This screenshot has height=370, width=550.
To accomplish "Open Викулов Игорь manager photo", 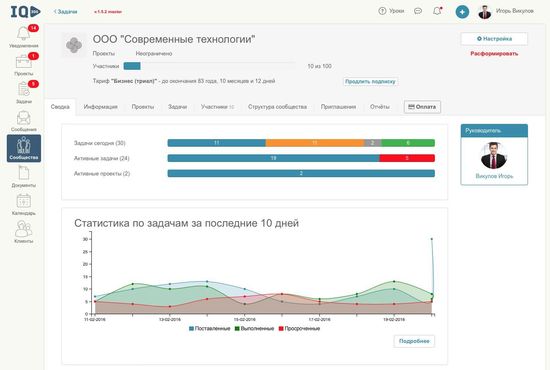I will pyautogui.click(x=494, y=156).
